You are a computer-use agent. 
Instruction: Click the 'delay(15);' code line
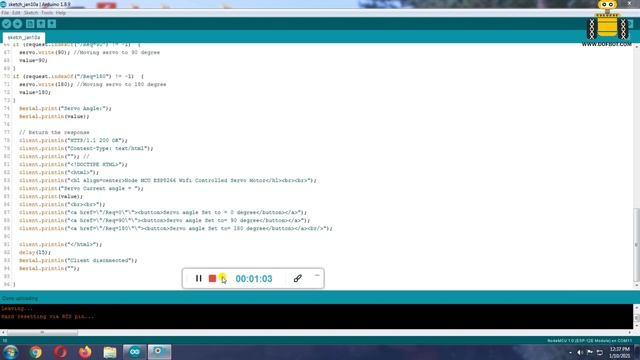click(x=35, y=252)
